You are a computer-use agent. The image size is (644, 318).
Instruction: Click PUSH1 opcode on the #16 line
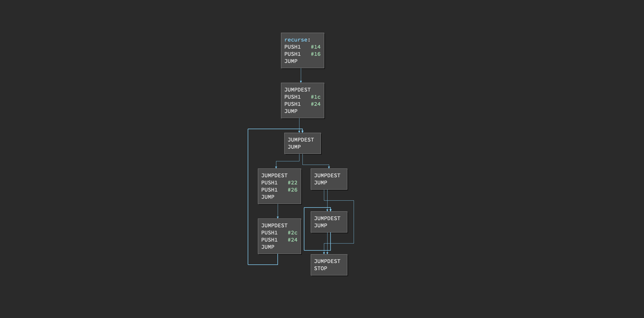(x=292, y=54)
